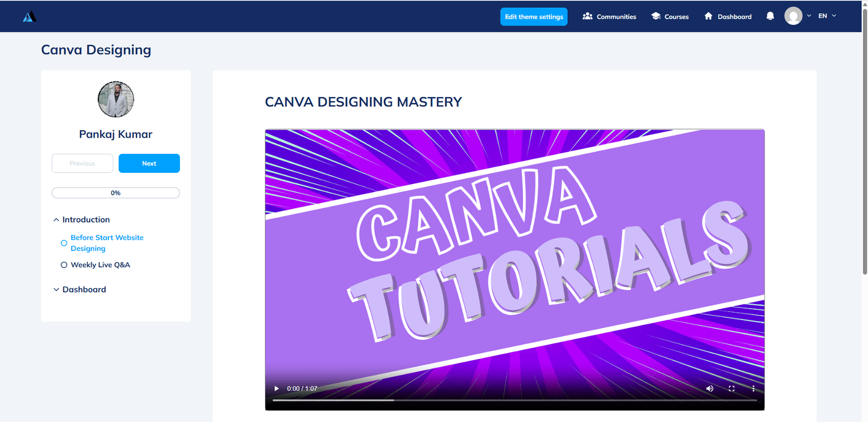The width and height of the screenshot is (868, 422).
Task: Open the user account dropdown arrow
Action: [x=809, y=16]
